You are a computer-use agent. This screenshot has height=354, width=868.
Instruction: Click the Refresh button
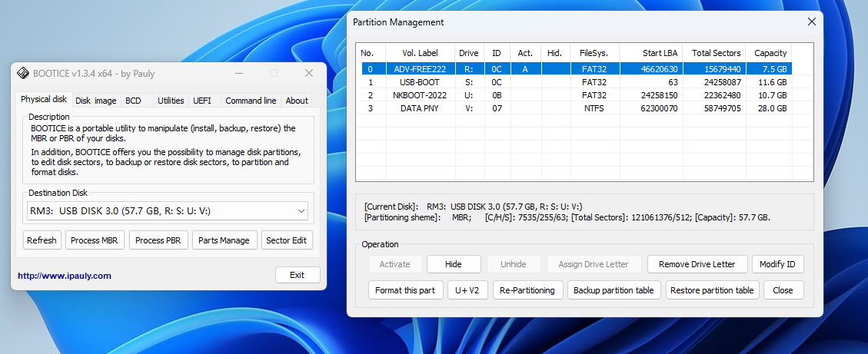click(x=42, y=240)
